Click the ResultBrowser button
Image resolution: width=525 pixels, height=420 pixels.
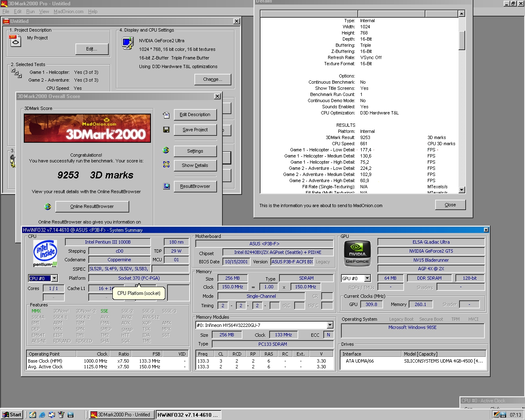[195, 186]
